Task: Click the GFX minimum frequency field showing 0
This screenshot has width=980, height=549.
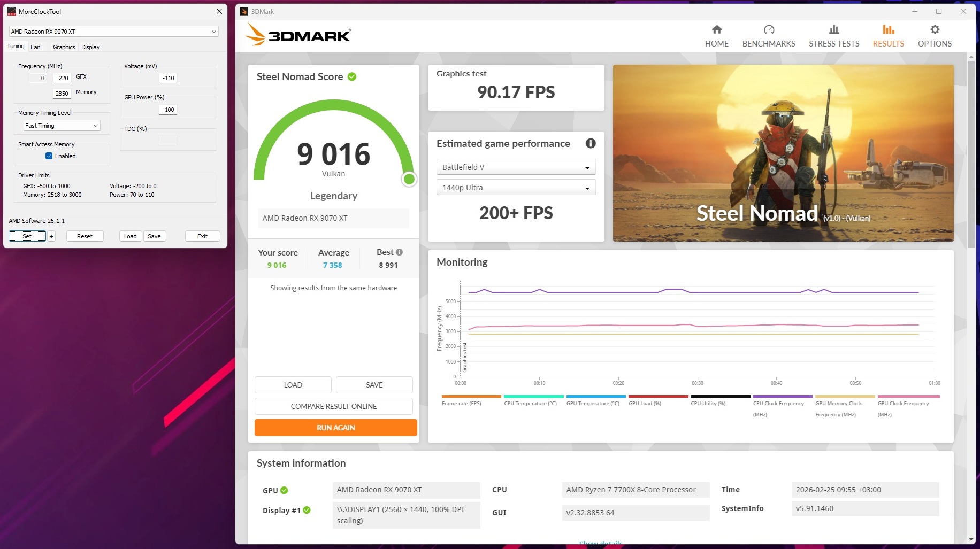Action: 38,78
